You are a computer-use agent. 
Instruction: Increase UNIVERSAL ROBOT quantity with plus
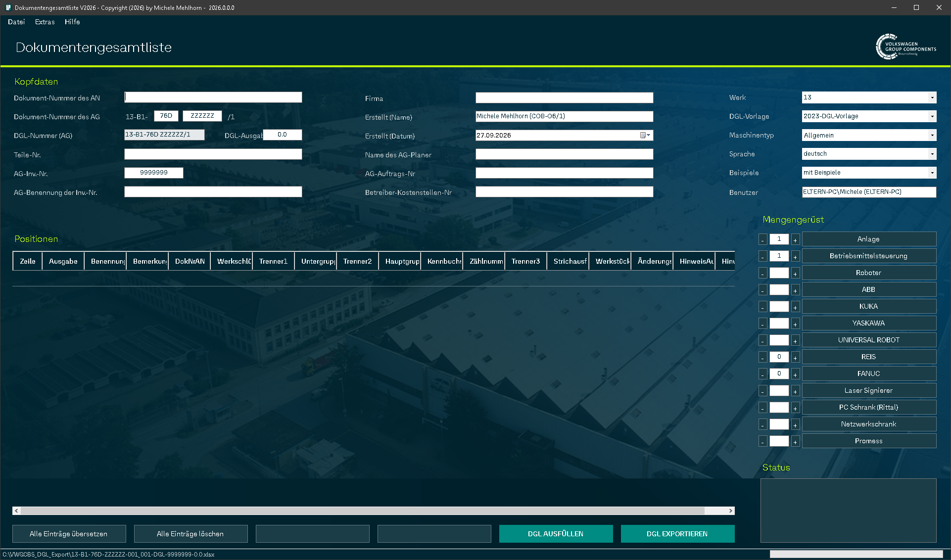point(795,341)
